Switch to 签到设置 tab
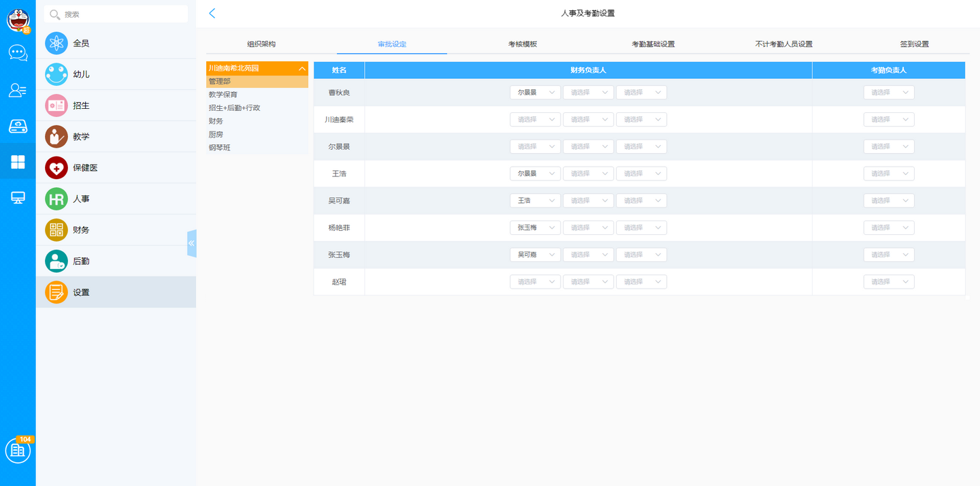 [915, 44]
